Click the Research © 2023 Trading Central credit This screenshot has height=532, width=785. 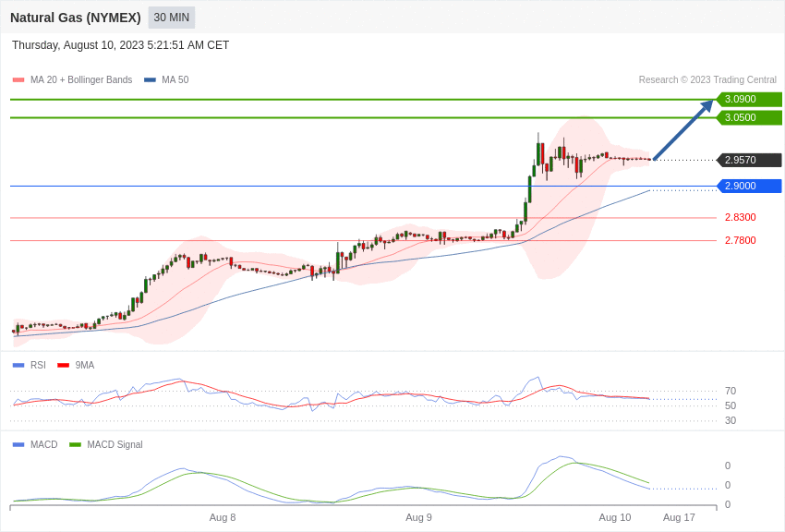[x=707, y=79]
